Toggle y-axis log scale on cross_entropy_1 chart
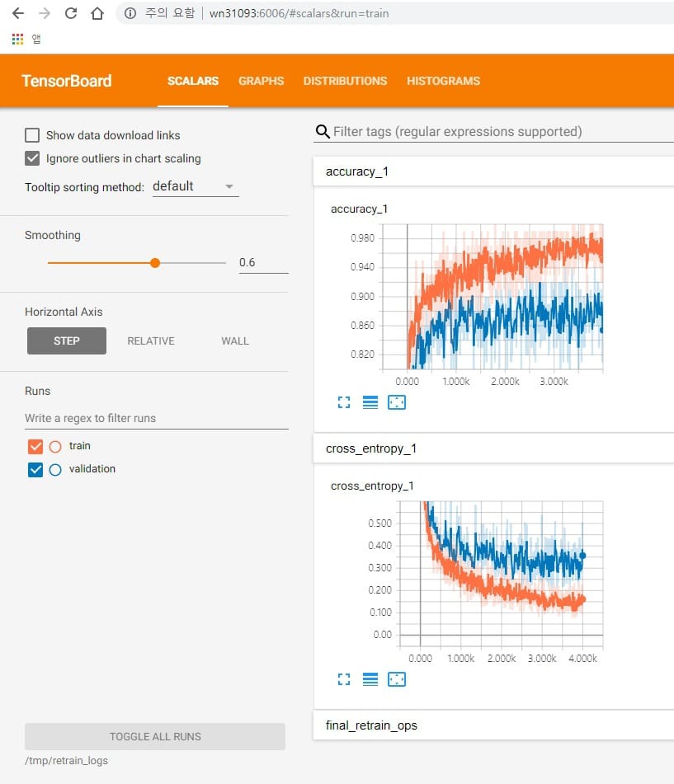 point(370,679)
